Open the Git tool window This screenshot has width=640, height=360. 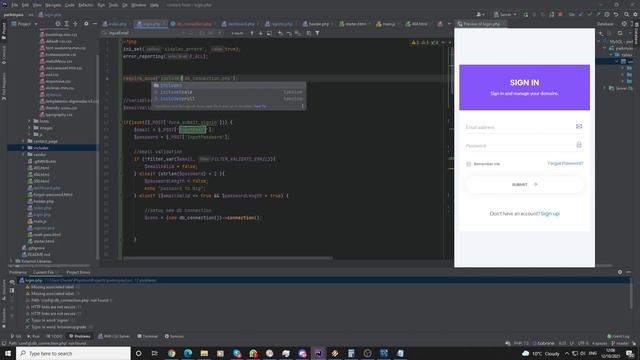(x=16, y=336)
